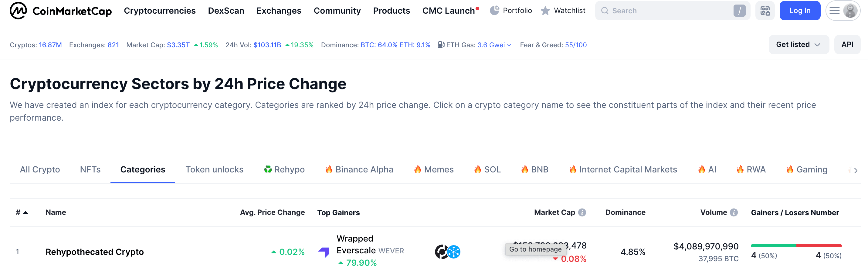Open the Cryptocurrencies menu
This screenshot has height=277, width=868.
[160, 10]
